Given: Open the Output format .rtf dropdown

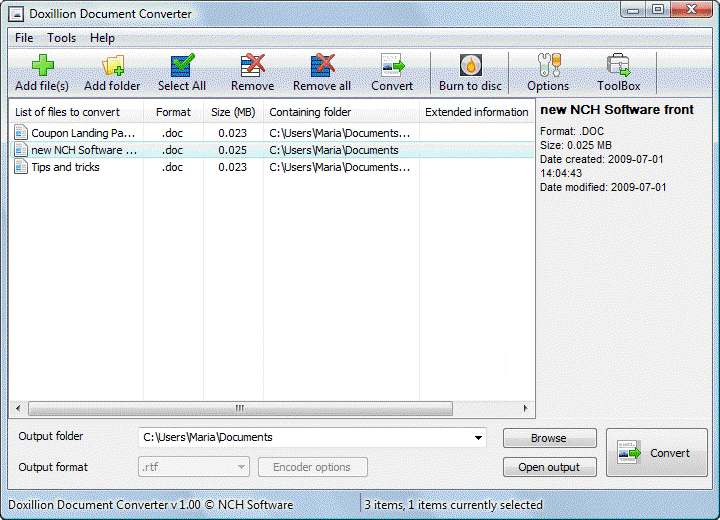Looking at the screenshot, I should click(x=194, y=467).
